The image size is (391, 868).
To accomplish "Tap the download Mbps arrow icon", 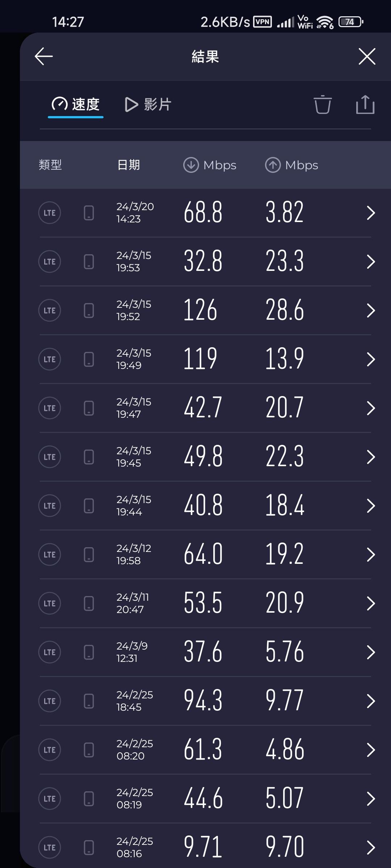I will pos(191,165).
